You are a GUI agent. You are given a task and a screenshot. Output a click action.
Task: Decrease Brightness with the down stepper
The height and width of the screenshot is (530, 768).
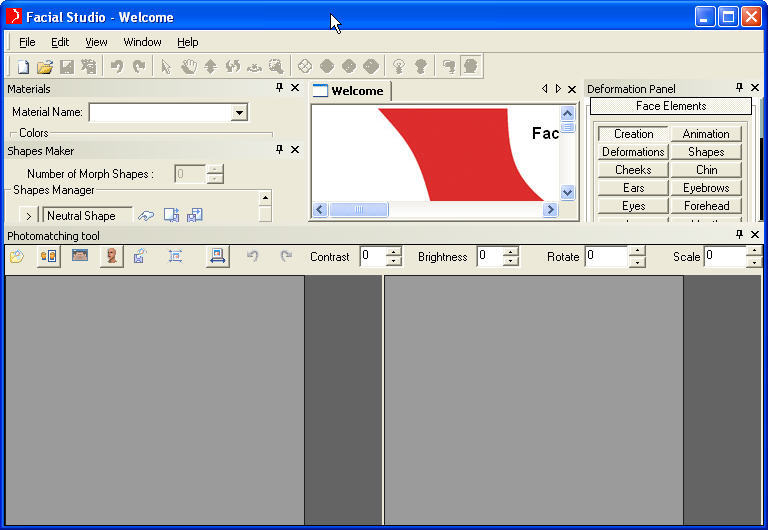click(x=510, y=262)
